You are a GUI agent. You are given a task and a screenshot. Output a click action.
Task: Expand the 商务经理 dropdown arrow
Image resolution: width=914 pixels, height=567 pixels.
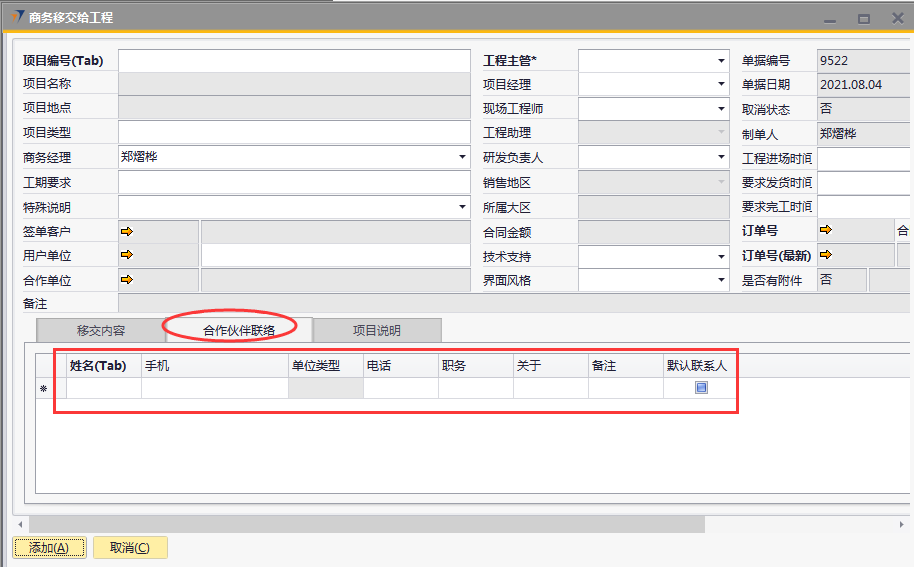coord(462,157)
